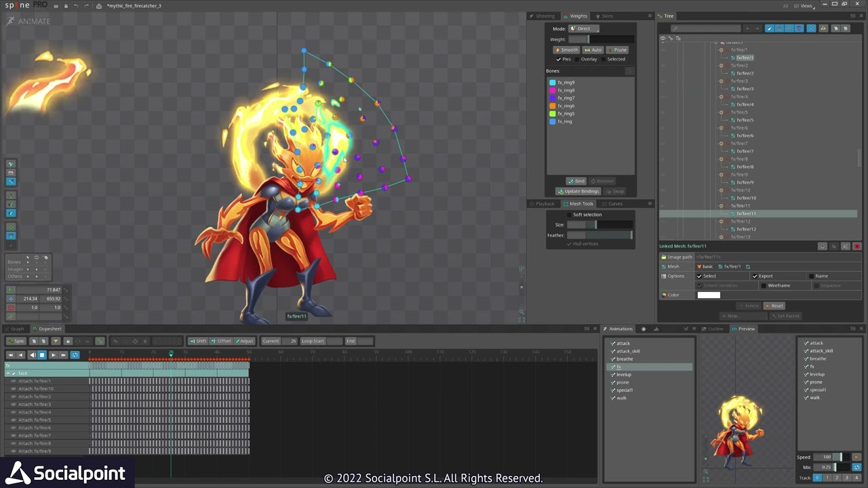Adjust the Weight slider in Weights panel

601,39
